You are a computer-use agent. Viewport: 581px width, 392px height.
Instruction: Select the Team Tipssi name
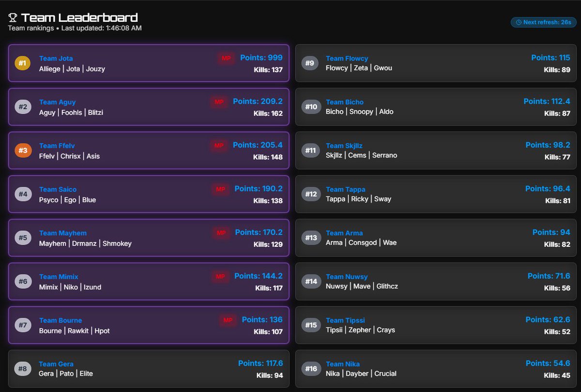[346, 320]
